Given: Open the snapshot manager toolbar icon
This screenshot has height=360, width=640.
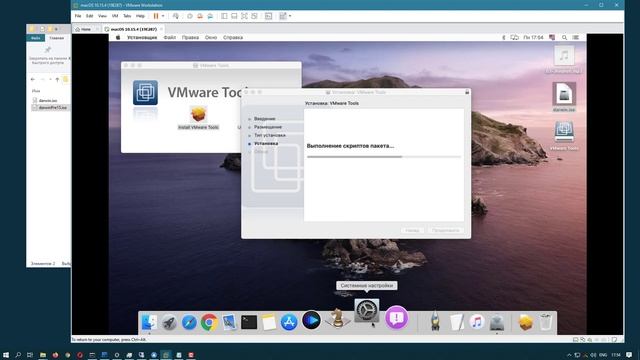Looking at the screenshot, I should (210, 16).
